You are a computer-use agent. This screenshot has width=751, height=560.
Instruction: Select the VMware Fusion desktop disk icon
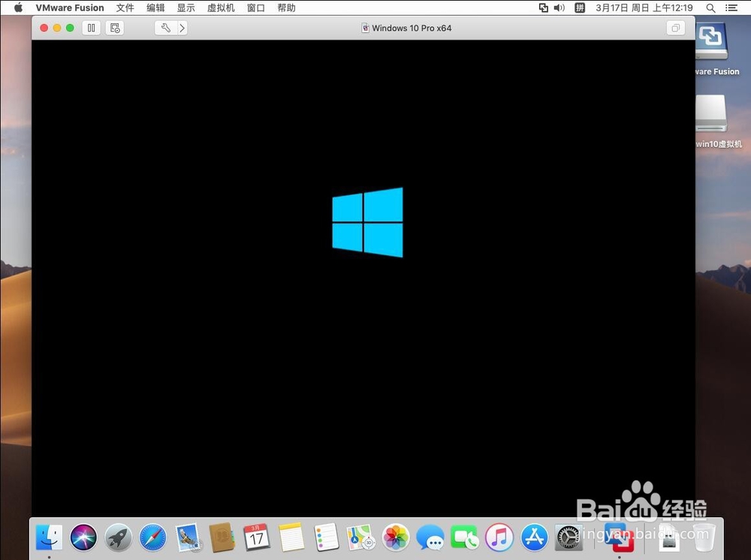click(x=712, y=41)
